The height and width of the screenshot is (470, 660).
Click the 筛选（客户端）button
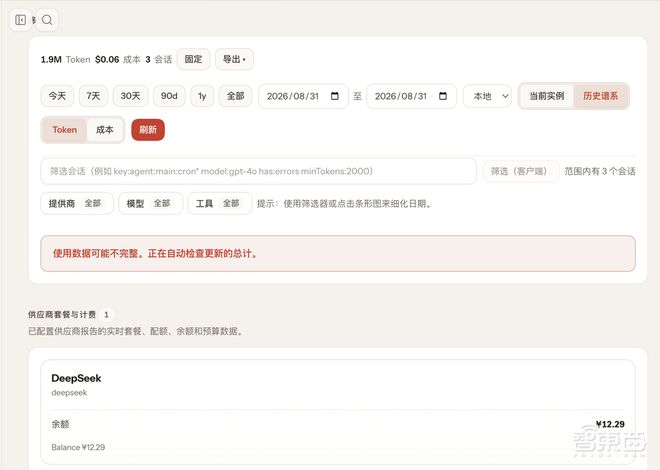pyautogui.click(x=521, y=171)
